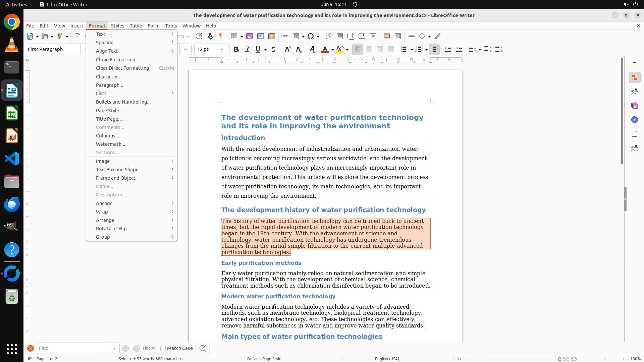This screenshot has height=362, width=644.
Task: Open the Navigator panel in the sidebar
Action: point(634,120)
